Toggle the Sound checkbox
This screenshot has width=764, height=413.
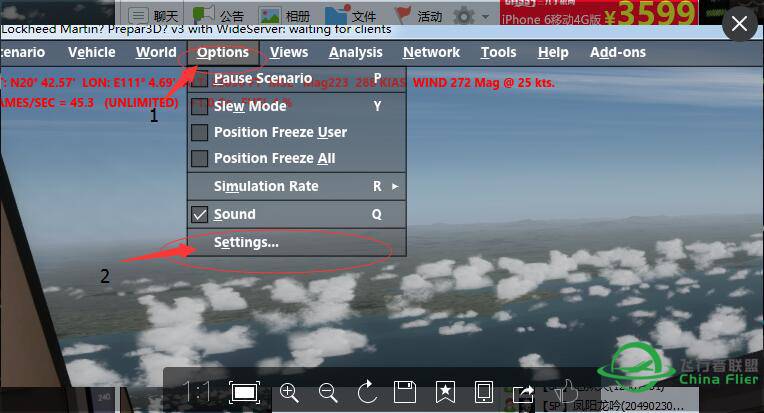pyautogui.click(x=199, y=214)
